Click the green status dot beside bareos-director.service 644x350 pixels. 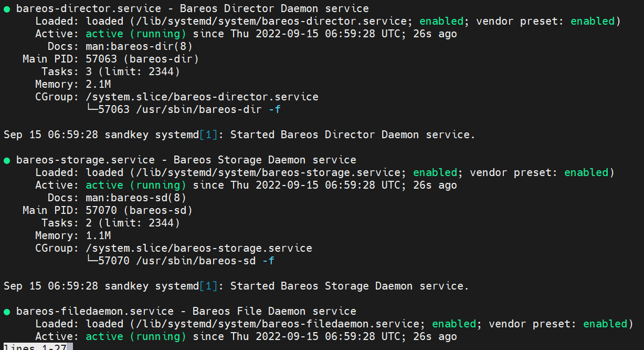pos(7,9)
